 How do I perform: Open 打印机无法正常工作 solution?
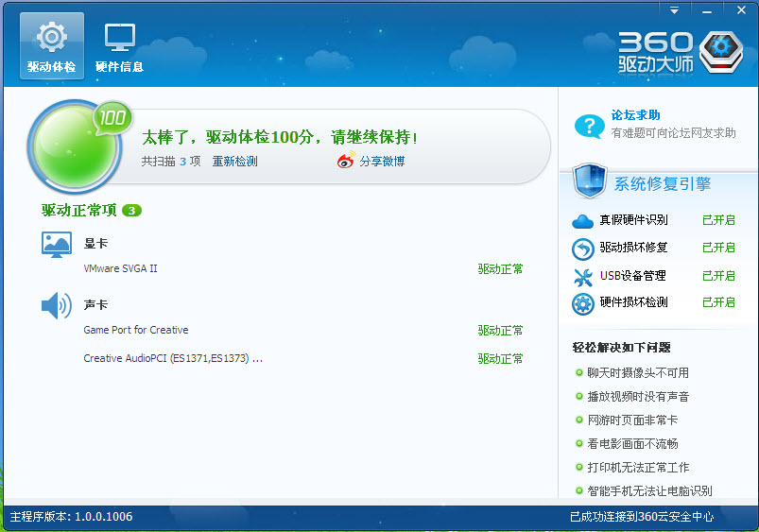[638, 468]
